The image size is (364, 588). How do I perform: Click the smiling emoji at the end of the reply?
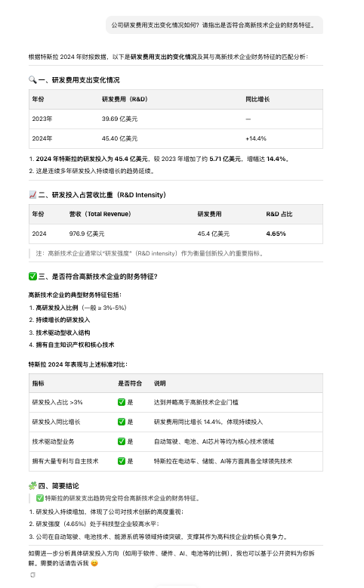tap(94, 563)
